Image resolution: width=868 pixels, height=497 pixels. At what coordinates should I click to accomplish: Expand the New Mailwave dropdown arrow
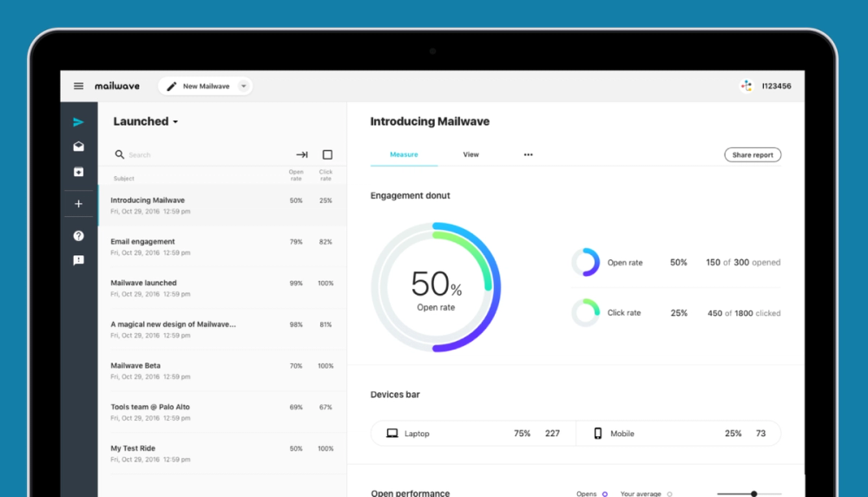(244, 87)
